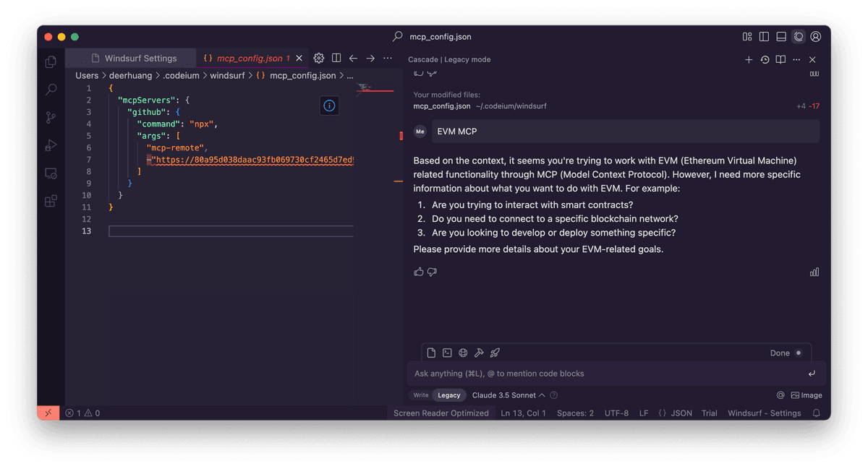This screenshot has width=868, height=469.
Task: Toggle Screen Reader Optimized in status bar
Action: [x=441, y=413]
